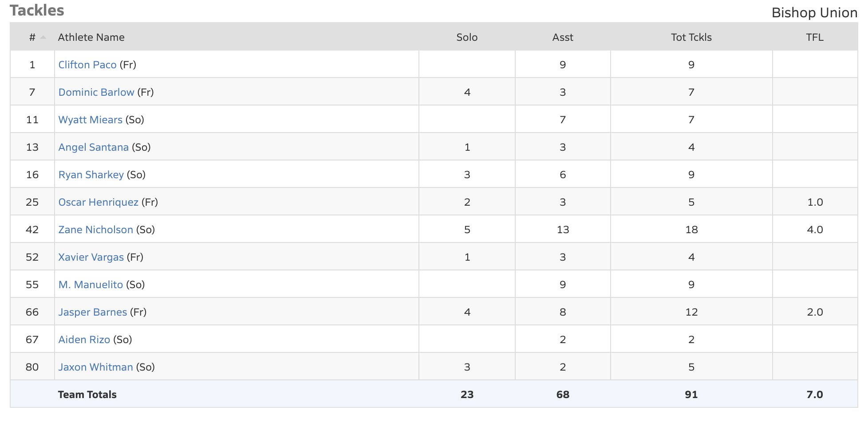Click the Ryan Sharkey name link

pos(91,175)
